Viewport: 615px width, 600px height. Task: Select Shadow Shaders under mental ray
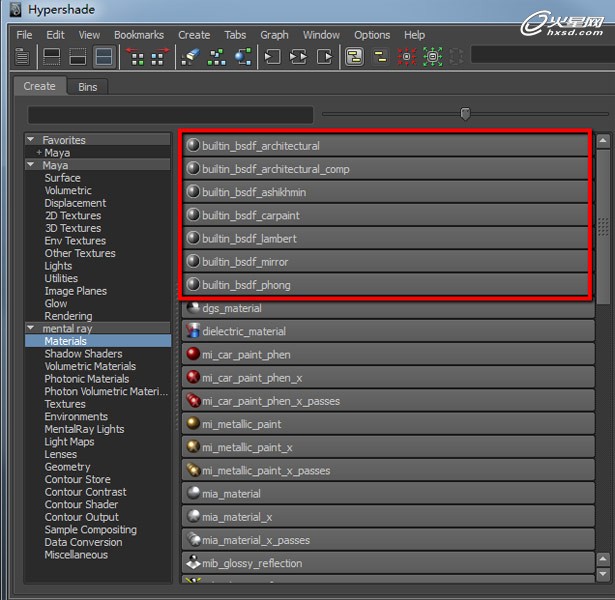coord(83,353)
